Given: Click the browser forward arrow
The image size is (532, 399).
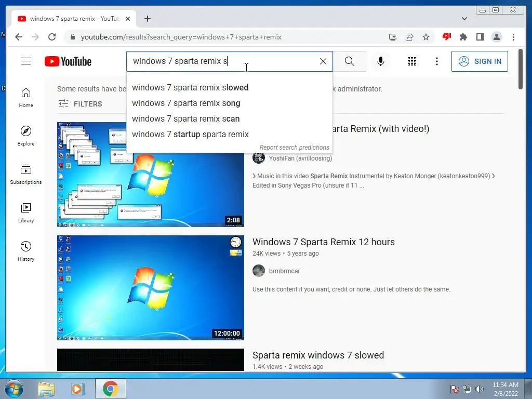Looking at the screenshot, I should click(x=35, y=37).
